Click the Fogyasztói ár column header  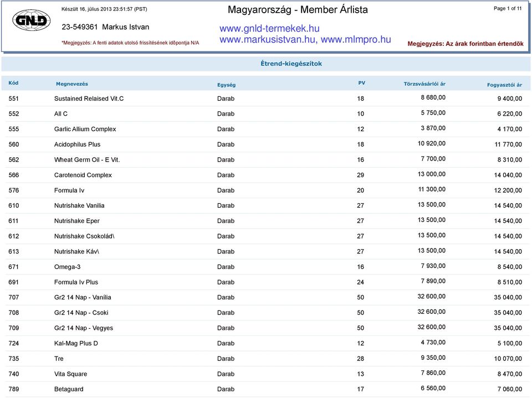pyautogui.click(x=504, y=85)
